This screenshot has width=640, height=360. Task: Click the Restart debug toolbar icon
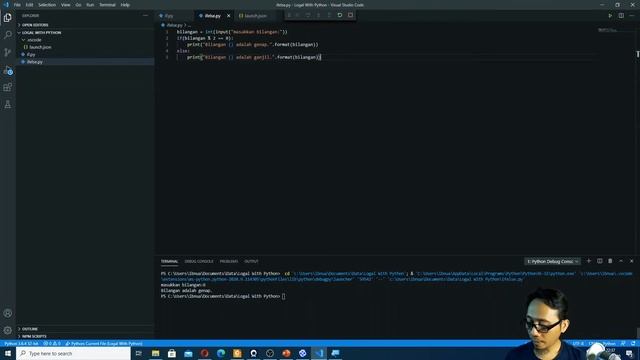pos(340,15)
